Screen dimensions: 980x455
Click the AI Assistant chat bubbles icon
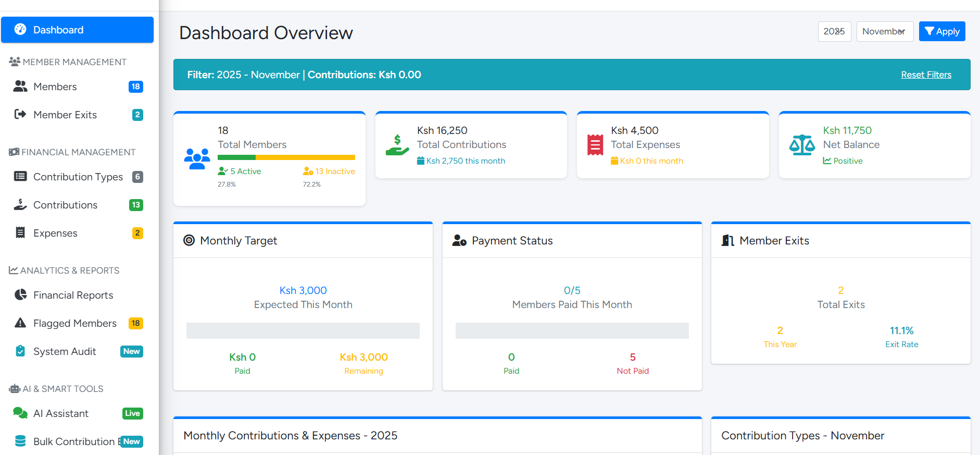20,413
